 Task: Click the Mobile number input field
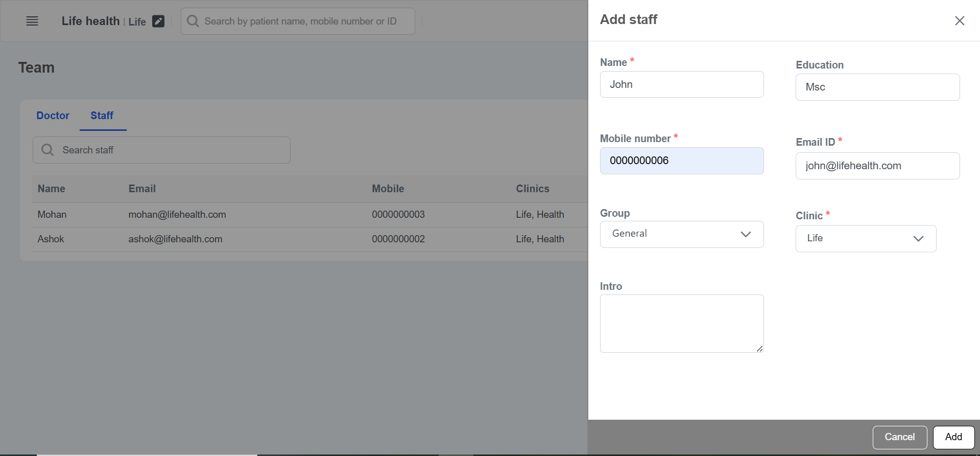tap(681, 161)
